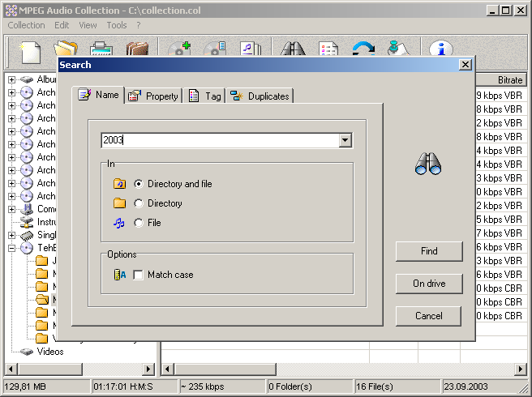
Task: Click the memory chip icon of the Singl node
Action: click(x=27, y=235)
